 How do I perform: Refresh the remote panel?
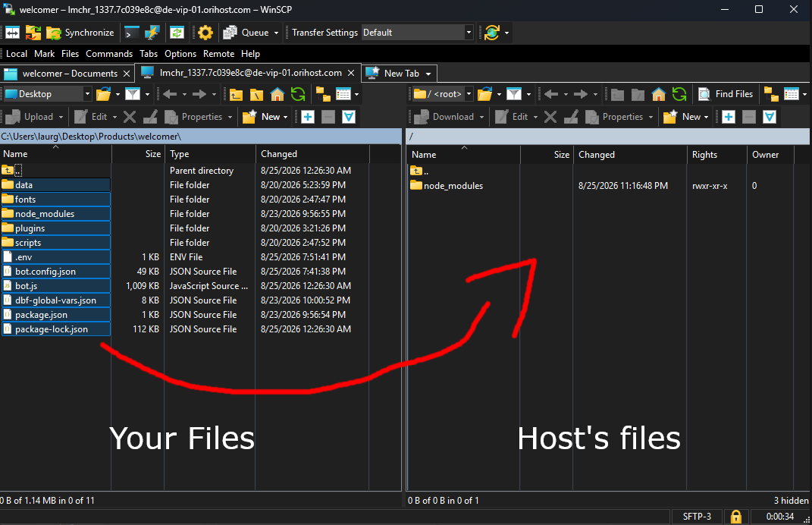[x=679, y=94]
